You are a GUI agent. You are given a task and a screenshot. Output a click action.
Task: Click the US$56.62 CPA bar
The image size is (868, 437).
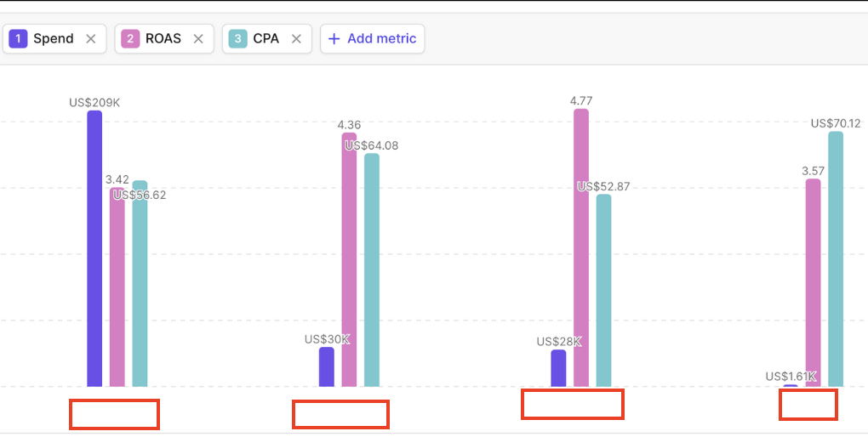coord(140,283)
